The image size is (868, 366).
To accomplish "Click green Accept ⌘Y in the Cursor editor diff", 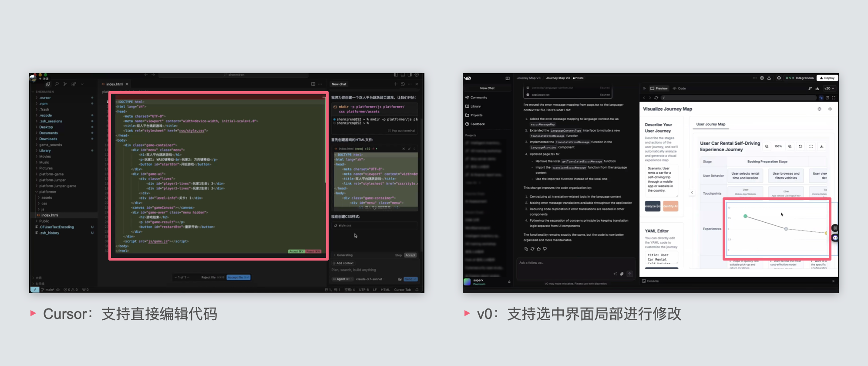I will pos(296,251).
